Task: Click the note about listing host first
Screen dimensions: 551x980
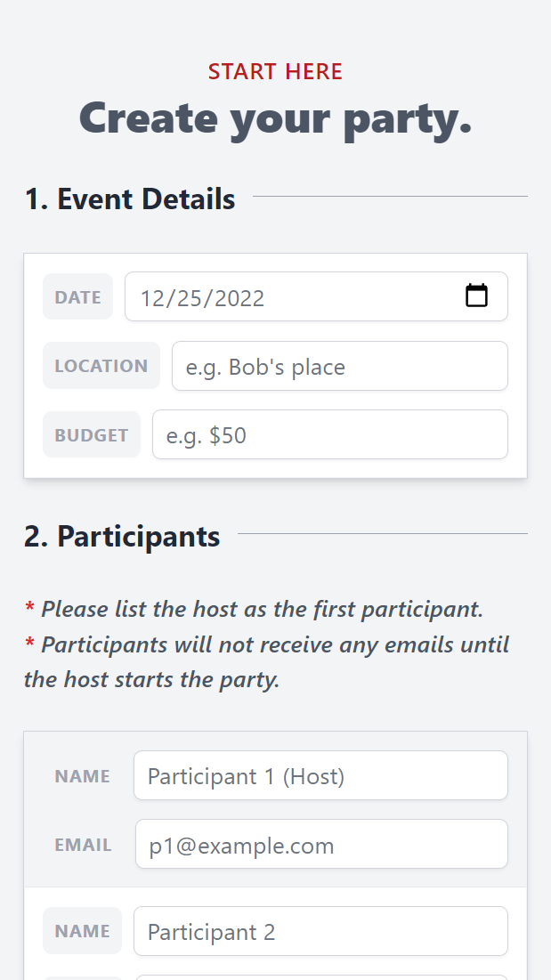Action: [x=254, y=609]
